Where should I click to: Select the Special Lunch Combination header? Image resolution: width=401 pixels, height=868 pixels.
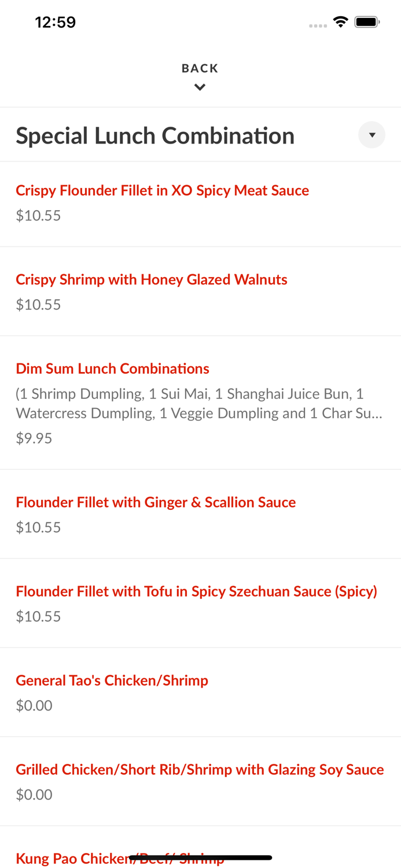(155, 135)
